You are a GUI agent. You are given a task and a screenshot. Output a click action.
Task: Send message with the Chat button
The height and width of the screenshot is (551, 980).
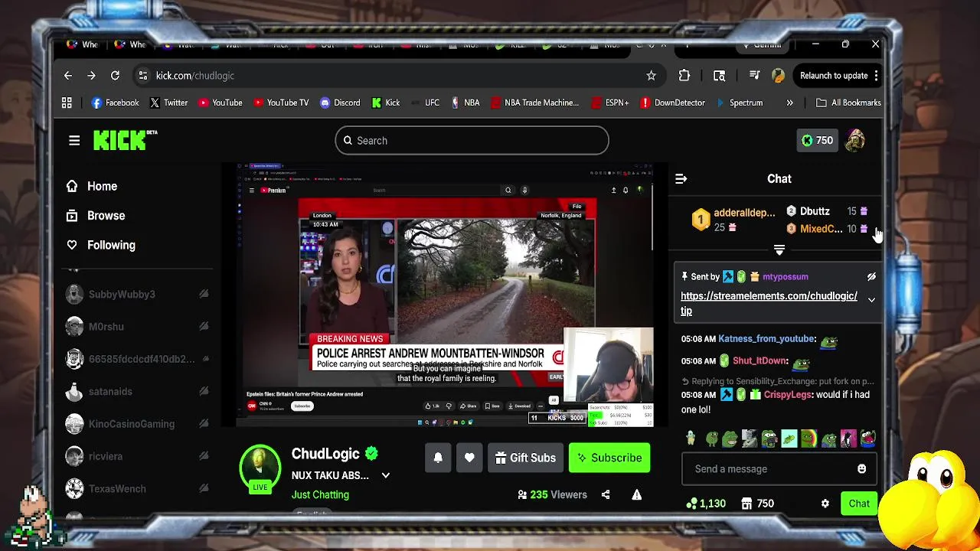pos(858,504)
